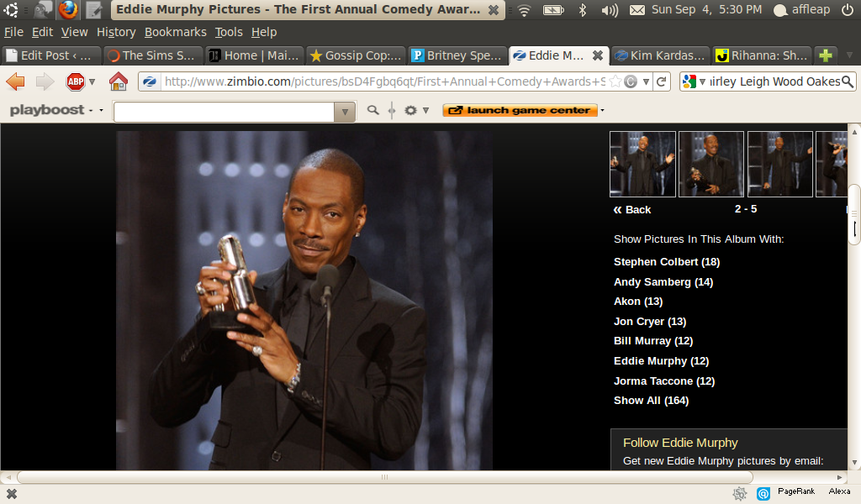Show pictures with Jorma Taccone (12)
This screenshot has height=504, width=861.
[x=664, y=381]
